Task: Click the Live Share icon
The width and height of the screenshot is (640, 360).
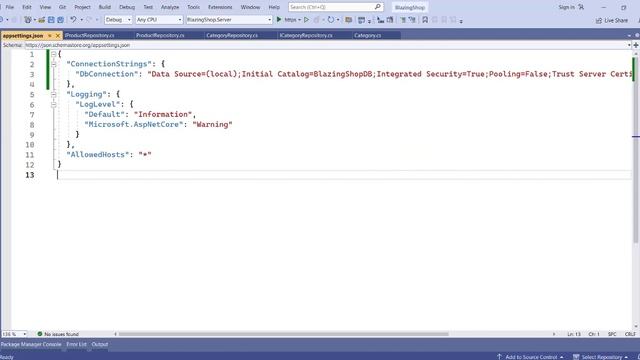Action: point(599,20)
